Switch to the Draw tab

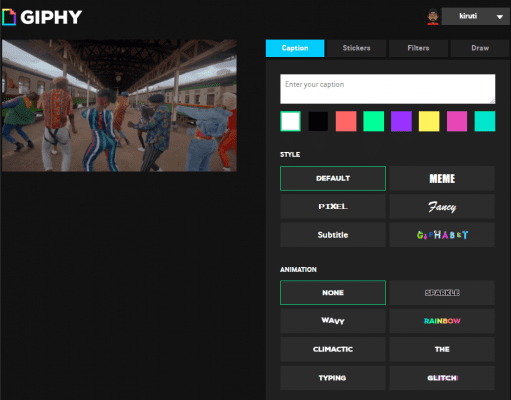click(x=480, y=48)
